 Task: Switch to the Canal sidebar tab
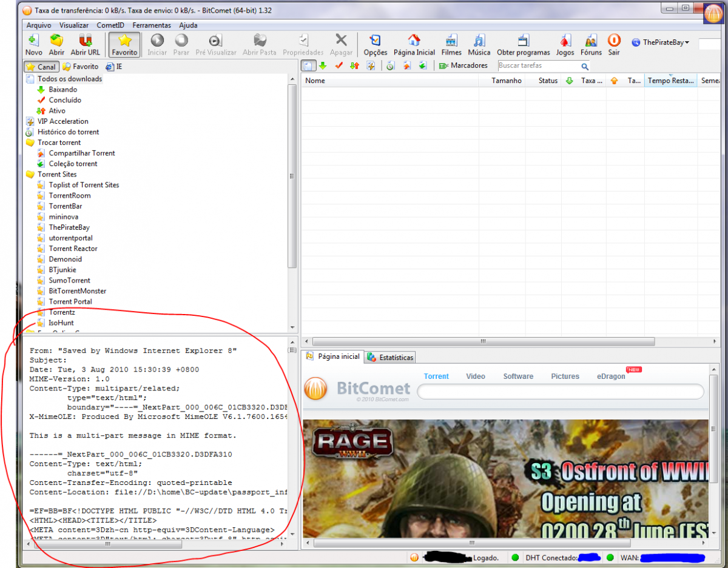[41, 67]
